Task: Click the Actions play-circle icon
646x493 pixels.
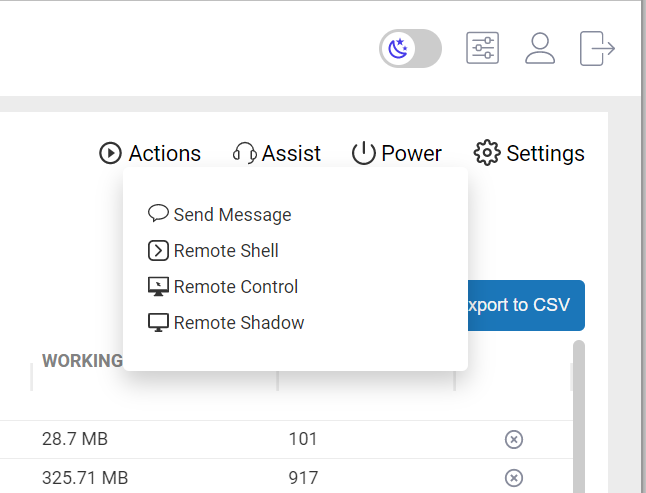Action: pyautogui.click(x=110, y=153)
